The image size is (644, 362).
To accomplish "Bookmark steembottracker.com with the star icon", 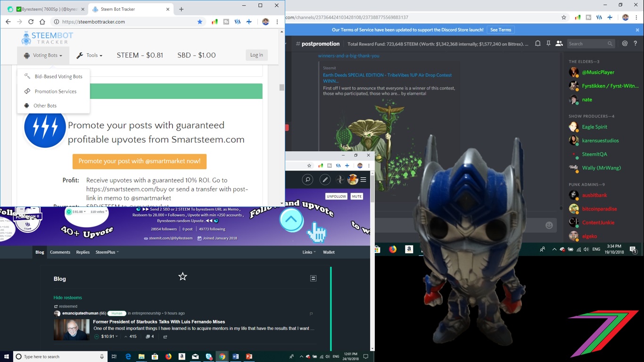I will pos(200,22).
